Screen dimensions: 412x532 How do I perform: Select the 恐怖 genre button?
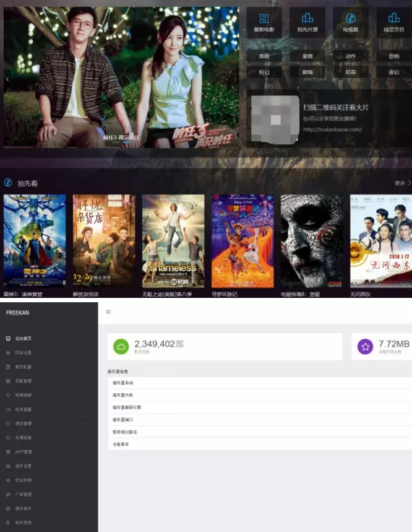coord(393,56)
